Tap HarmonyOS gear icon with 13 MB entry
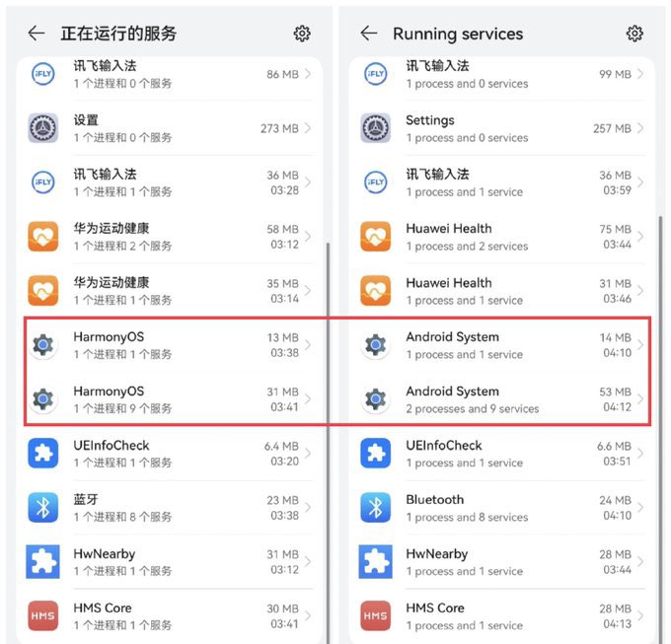This screenshot has width=671, height=644. coord(42,344)
